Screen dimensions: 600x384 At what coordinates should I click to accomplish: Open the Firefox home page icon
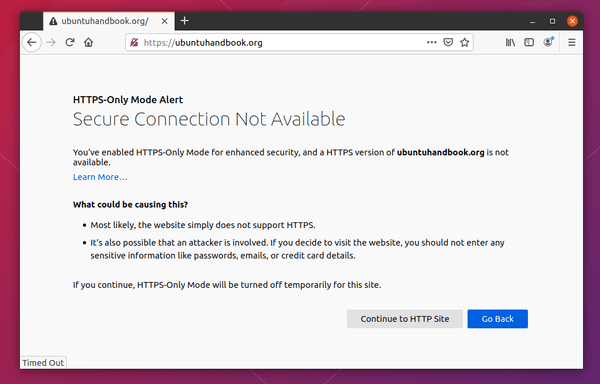[x=88, y=42]
